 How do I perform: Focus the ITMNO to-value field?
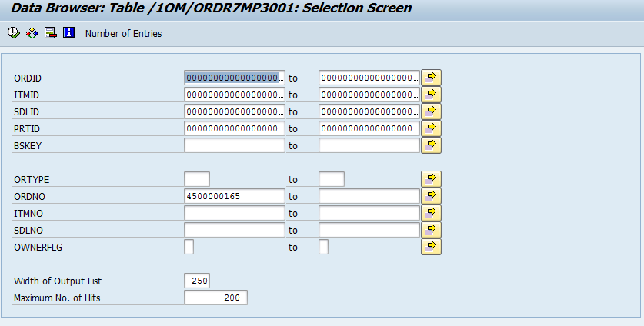[369, 213]
